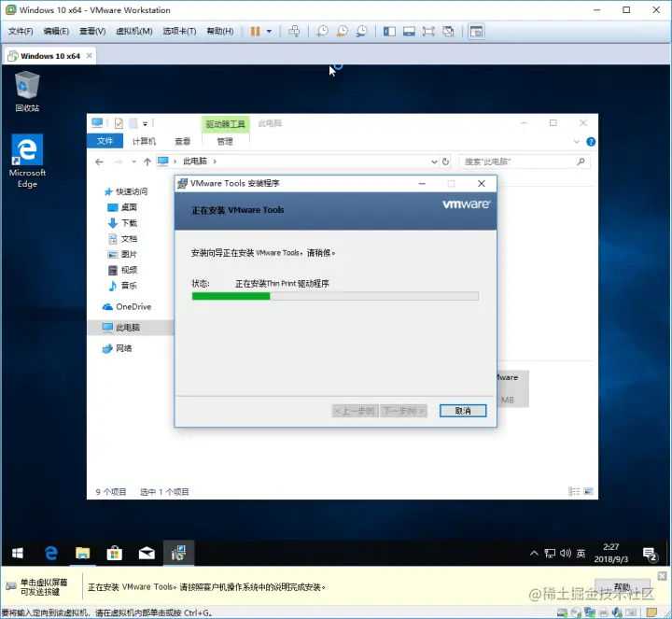Screen dimensions: 672x619
Task: Open the 选项卡(T) menu
Action: 179,32
